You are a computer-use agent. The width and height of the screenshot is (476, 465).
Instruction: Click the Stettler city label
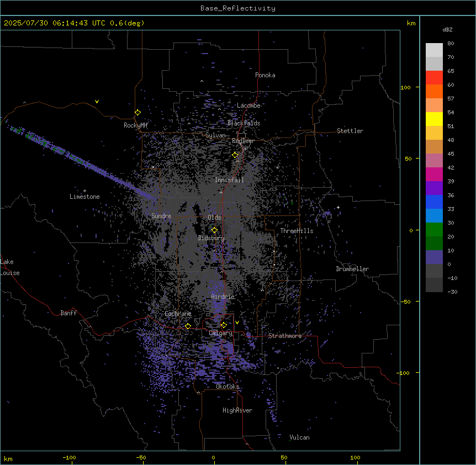point(350,131)
